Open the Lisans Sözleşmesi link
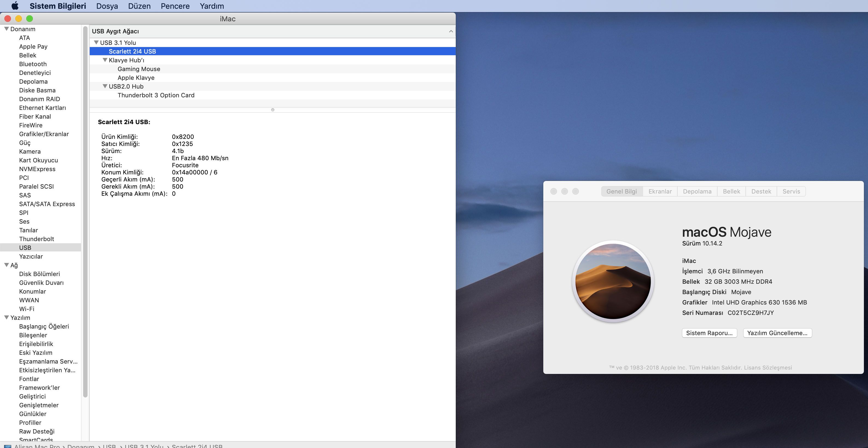The width and height of the screenshot is (868, 448). [x=768, y=368]
